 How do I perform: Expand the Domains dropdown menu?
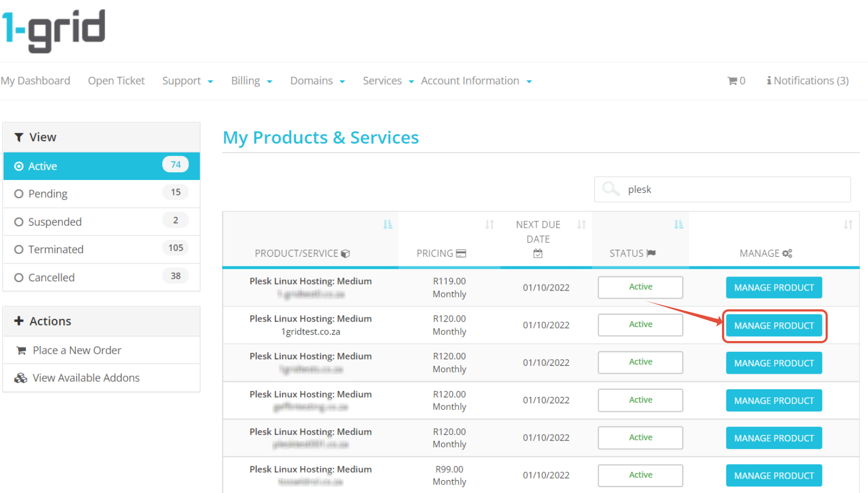[318, 81]
